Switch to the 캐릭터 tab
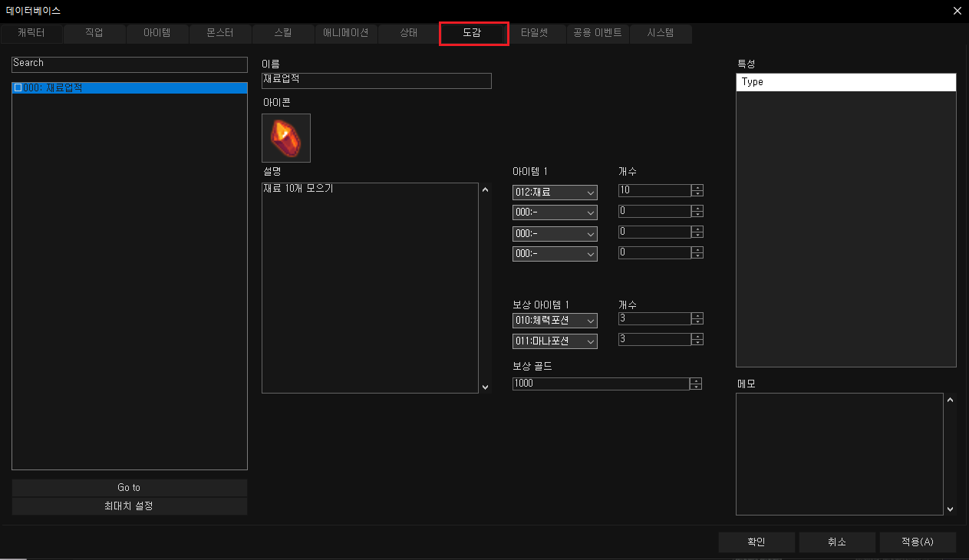The image size is (969, 560). [x=31, y=34]
